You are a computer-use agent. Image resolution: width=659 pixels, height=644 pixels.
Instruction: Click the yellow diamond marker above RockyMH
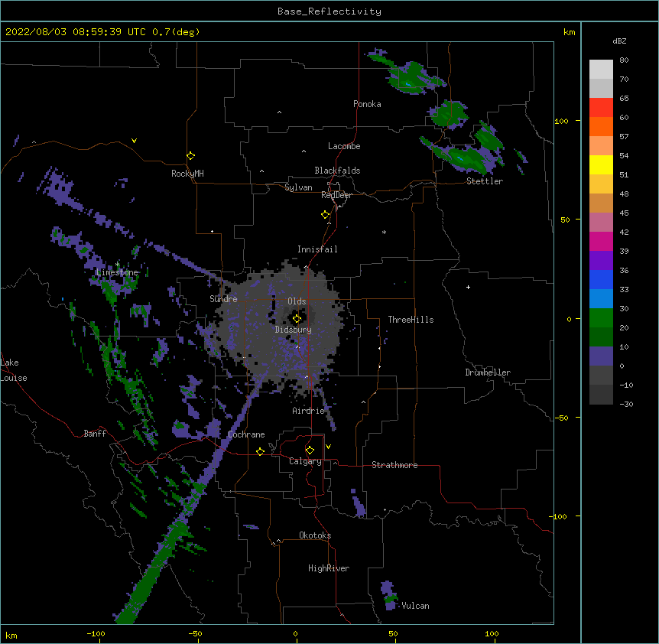[x=190, y=156]
